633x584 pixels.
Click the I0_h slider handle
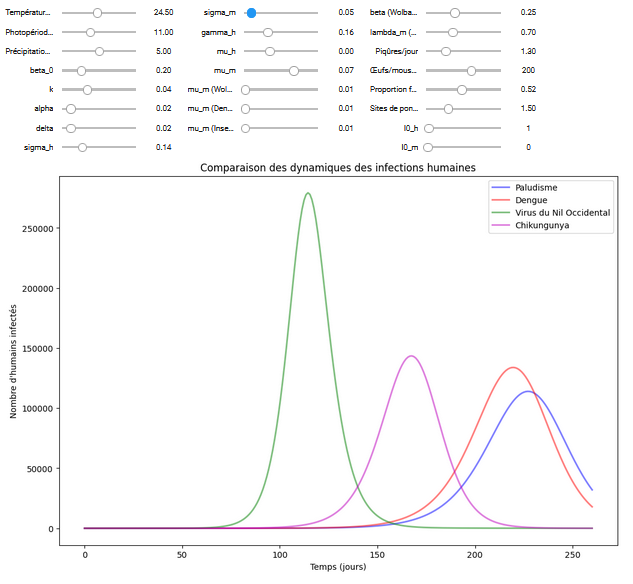[429, 128]
